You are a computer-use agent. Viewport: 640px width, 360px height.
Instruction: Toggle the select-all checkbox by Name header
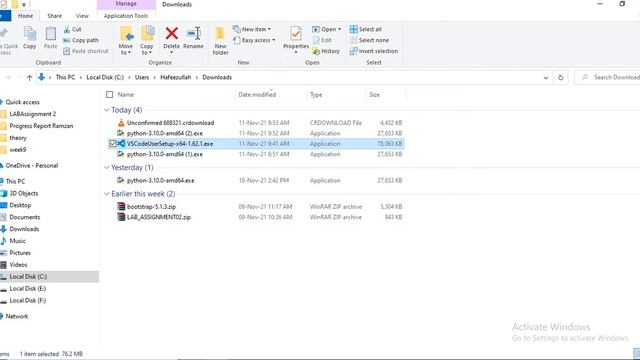109,95
